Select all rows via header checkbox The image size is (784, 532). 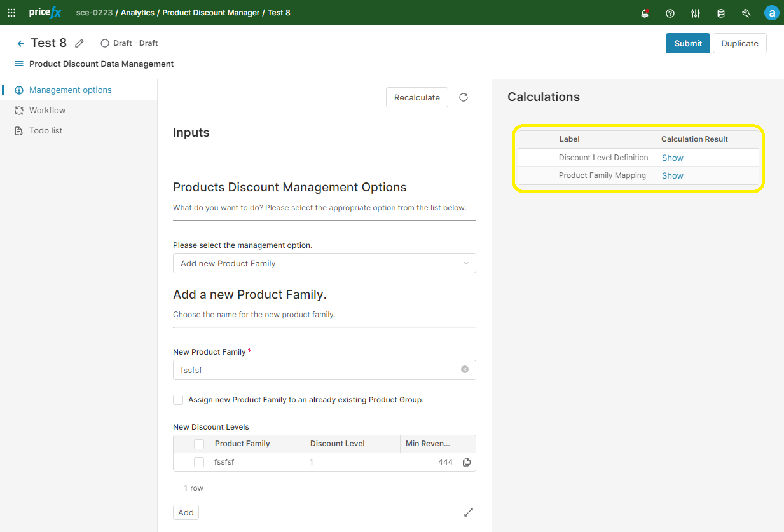tap(199, 444)
